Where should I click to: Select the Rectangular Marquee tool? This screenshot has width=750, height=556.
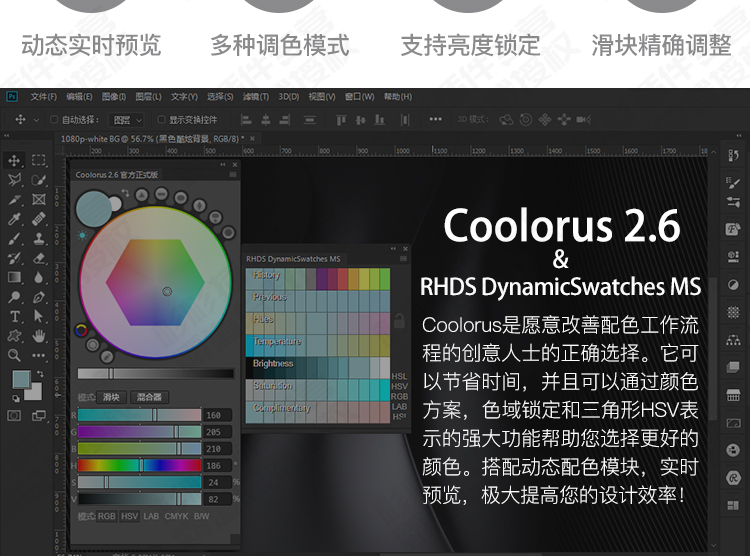tap(39, 160)
